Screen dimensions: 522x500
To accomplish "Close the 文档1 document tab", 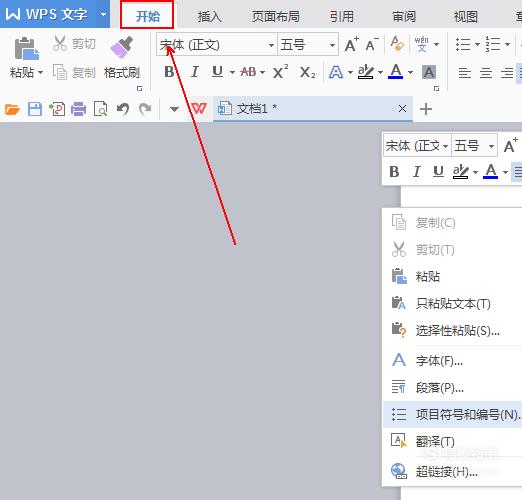I will (402, 108).
